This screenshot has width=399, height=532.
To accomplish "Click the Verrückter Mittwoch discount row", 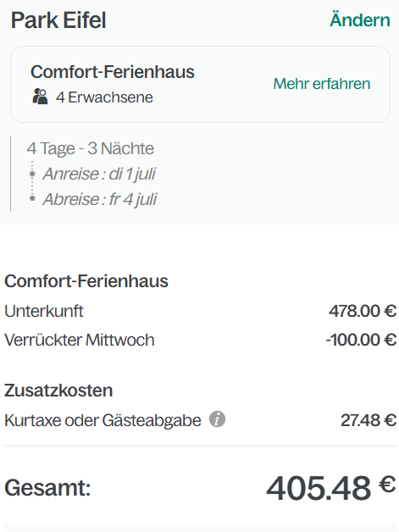I will pos(200,340).
